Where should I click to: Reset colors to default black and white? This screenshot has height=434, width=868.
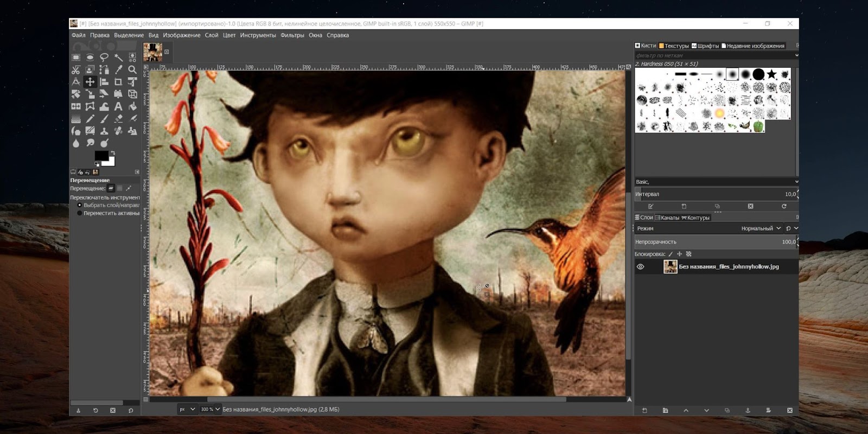point(97,164)
